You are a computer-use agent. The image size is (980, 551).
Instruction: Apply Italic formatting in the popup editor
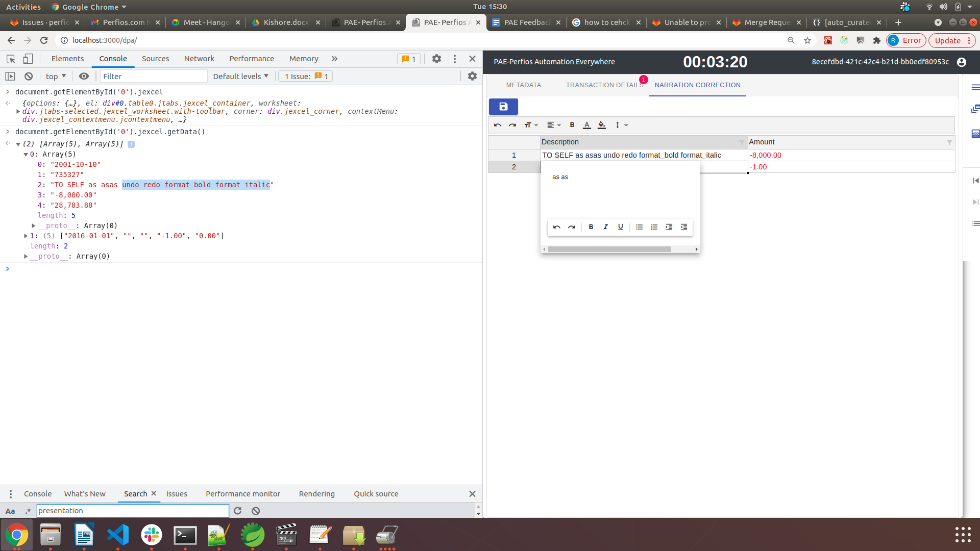point(605,227)
